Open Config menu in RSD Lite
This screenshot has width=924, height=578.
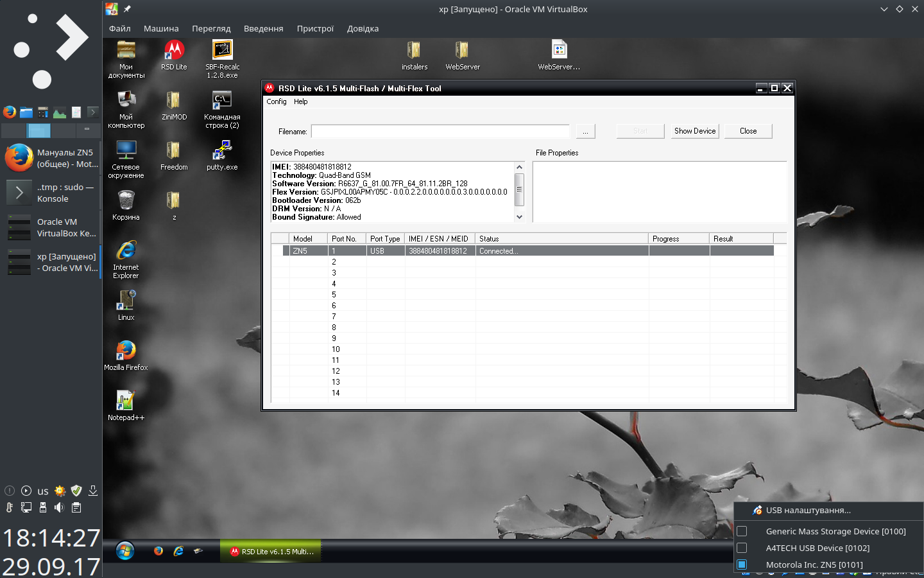tap(277, 101)
